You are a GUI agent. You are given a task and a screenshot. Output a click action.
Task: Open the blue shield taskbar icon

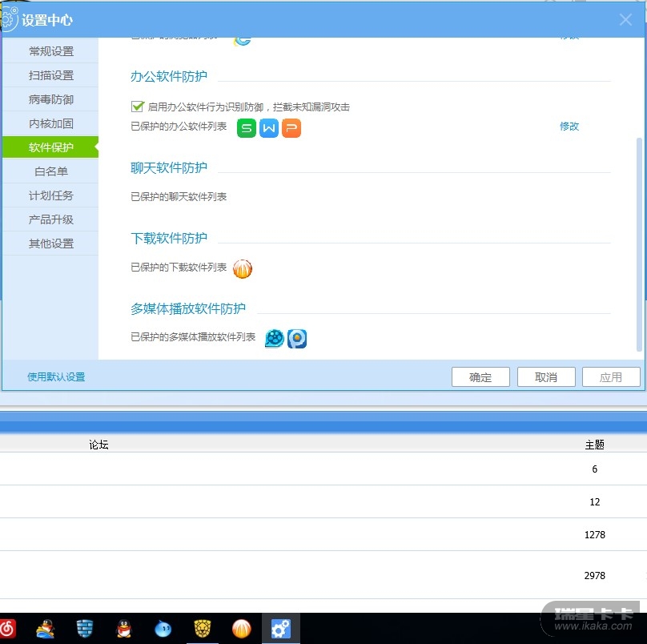[x=85, y=629]
